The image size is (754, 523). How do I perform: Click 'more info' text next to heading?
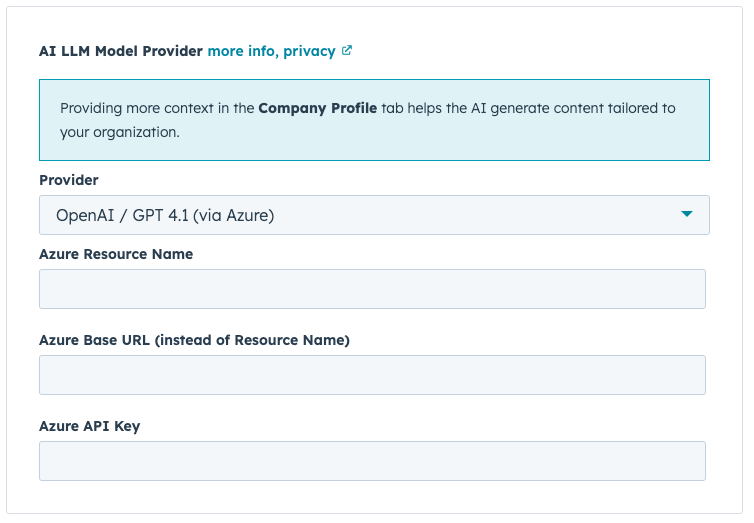click(240, 51)
